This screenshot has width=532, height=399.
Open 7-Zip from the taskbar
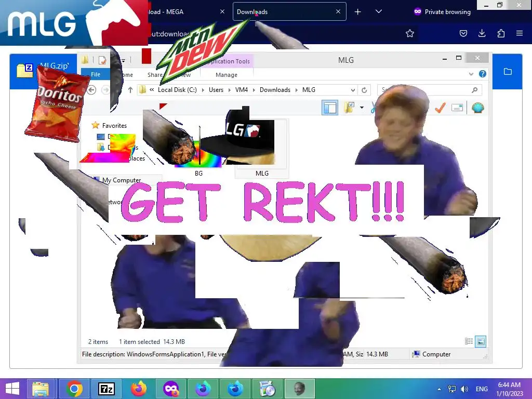[106, 389]
